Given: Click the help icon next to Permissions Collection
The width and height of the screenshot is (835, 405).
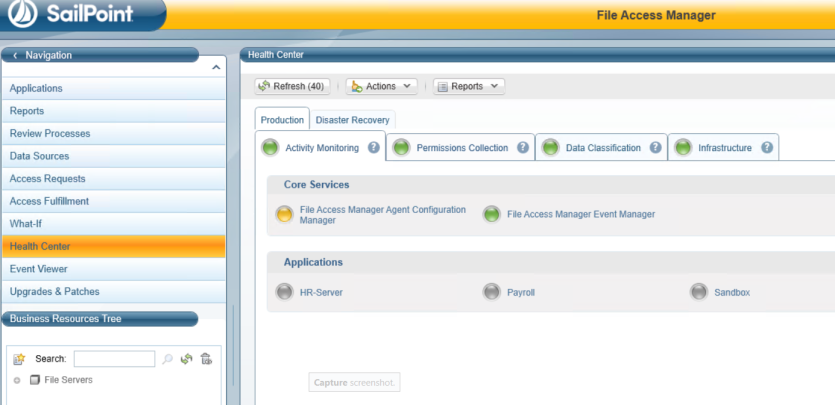Looking at the screenshot, I should (523, 148).
